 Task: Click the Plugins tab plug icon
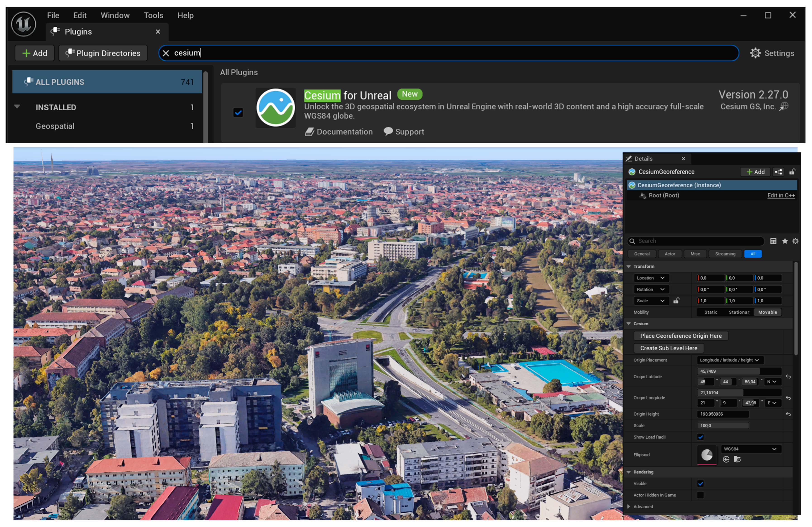click(x=55, y=31)
